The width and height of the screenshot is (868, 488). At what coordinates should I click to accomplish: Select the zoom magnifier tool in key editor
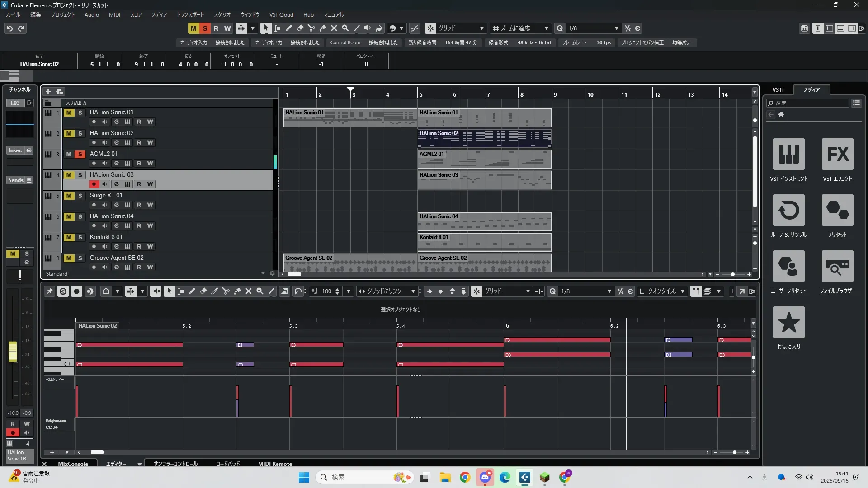click(260, 291)
